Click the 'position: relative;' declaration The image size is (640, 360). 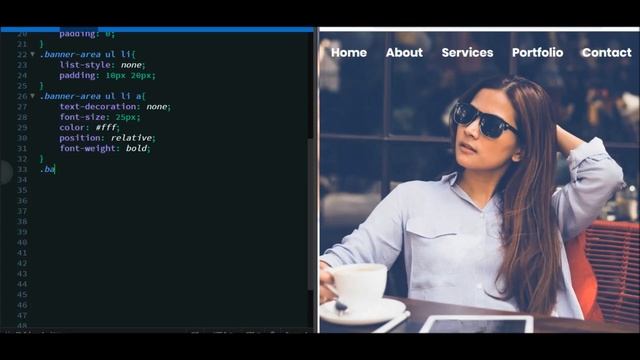coord(107,138)
